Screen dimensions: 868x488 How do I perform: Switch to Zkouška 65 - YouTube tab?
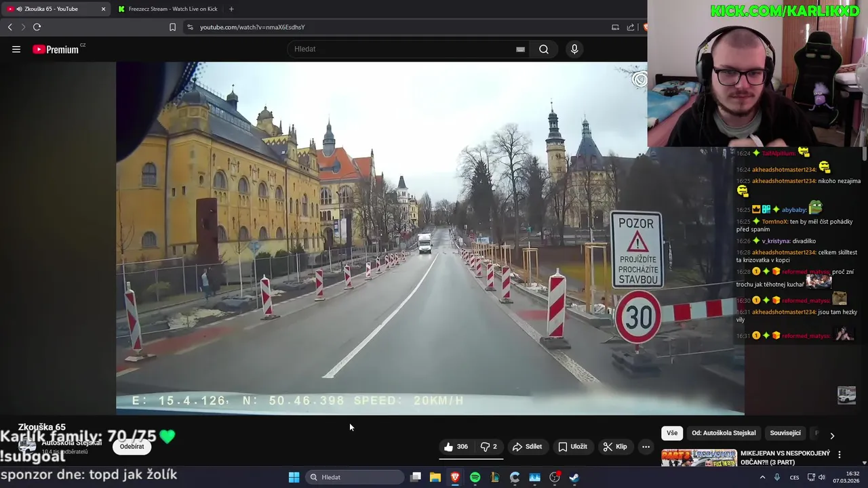[56, 9]
